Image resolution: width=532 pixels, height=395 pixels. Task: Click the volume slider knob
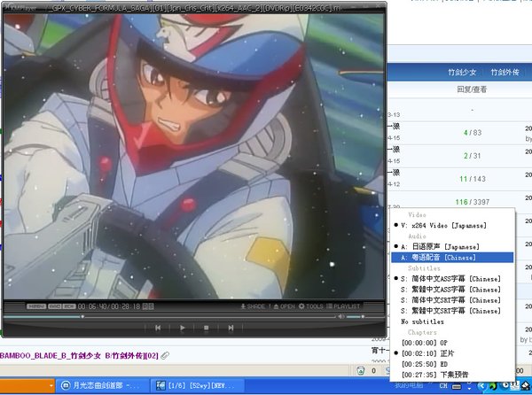coord(363,317)
